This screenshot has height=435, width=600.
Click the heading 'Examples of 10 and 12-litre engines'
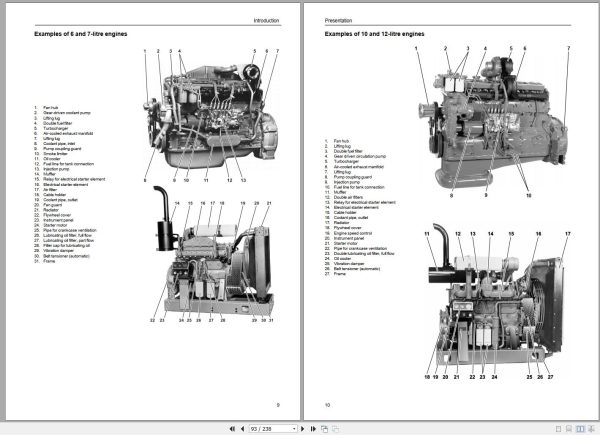(374, 34)
